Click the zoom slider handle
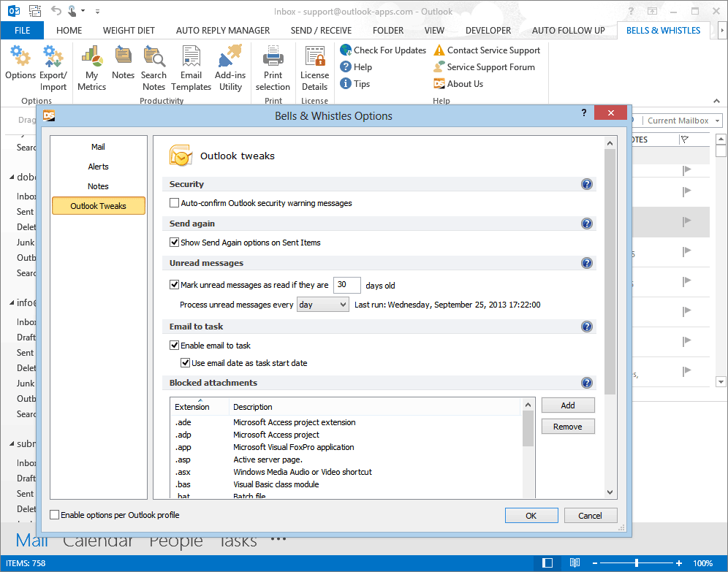 636,563
